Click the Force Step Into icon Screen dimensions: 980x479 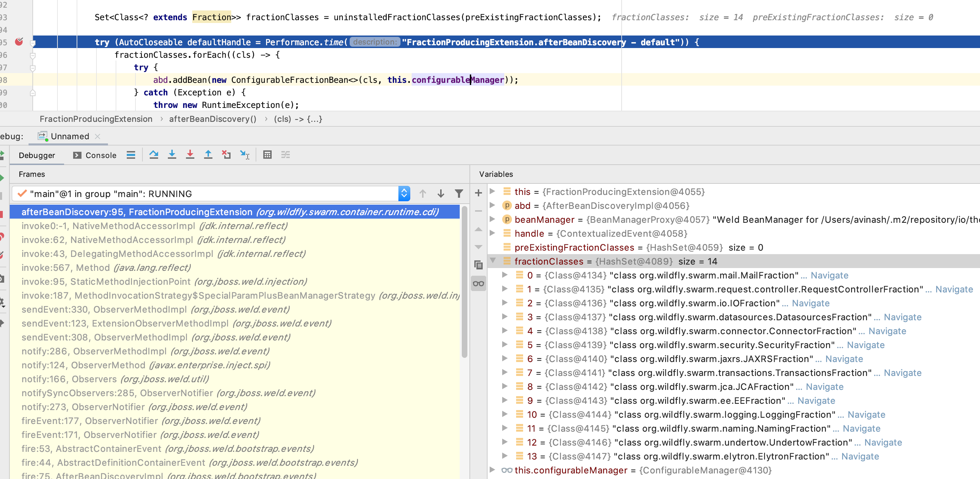pyautogui.click(x=190, y=155)
